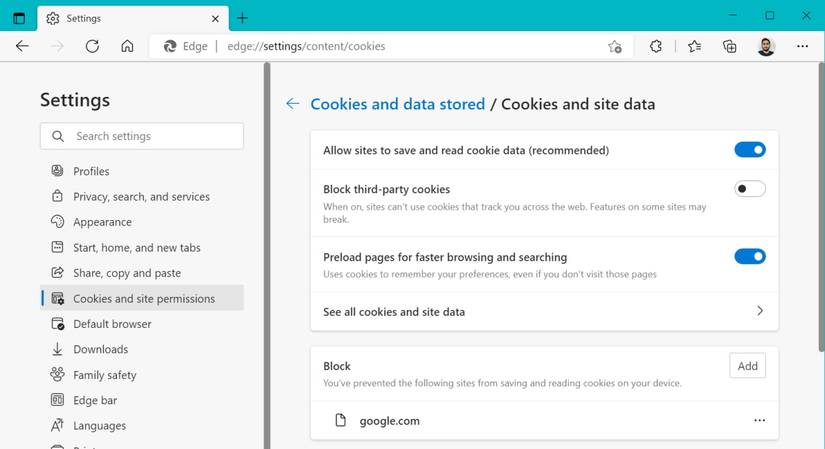Image resolution: width=825 pixels, height=449 pixels.
Task: Enable Block third-party cookies toggle
Action: click(x=749, y=189)
